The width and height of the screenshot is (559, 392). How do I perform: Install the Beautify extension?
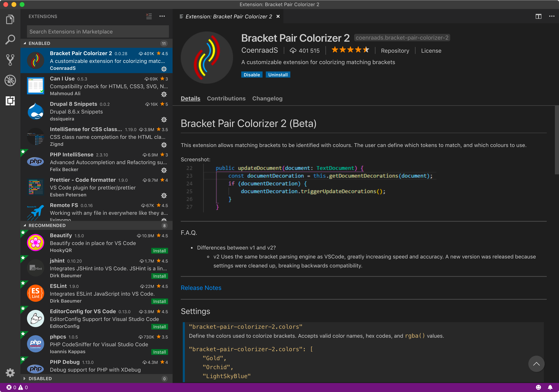coord(159,251)
